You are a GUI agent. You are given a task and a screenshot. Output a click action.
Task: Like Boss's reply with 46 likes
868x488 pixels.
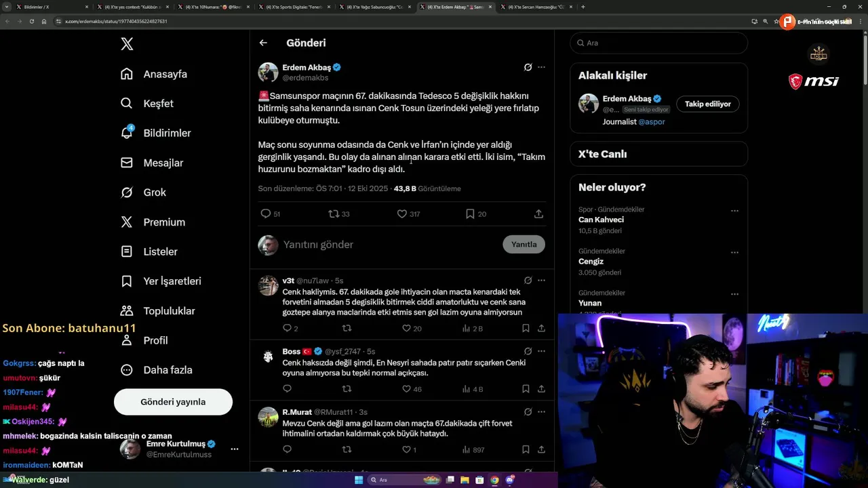[406, 389]
